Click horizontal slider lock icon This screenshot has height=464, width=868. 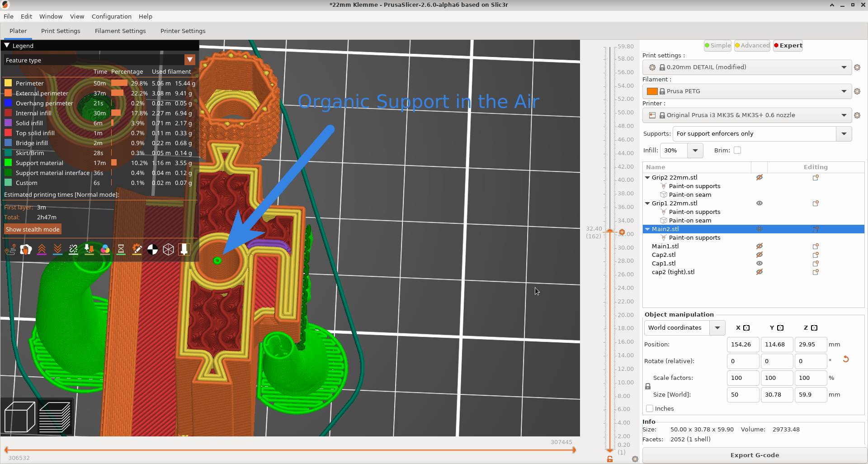(610, 459)
